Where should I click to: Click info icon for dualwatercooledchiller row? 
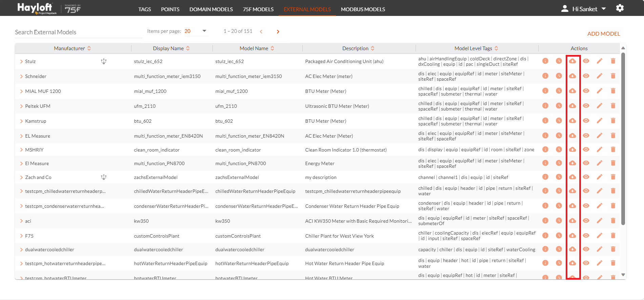point(545,249)
